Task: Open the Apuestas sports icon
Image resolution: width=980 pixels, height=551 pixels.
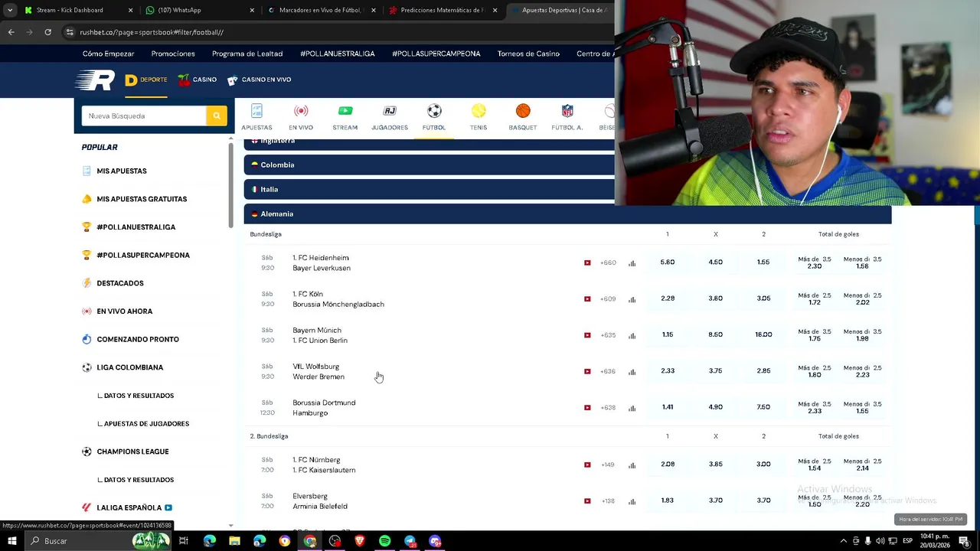Action: click(256, 111)
